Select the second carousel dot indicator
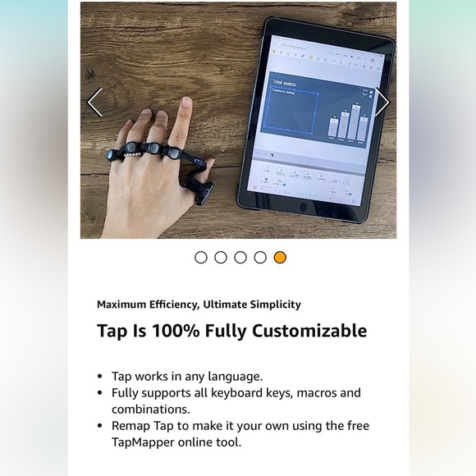Screen dimensions: 476x476 click(x=221, y=258)
